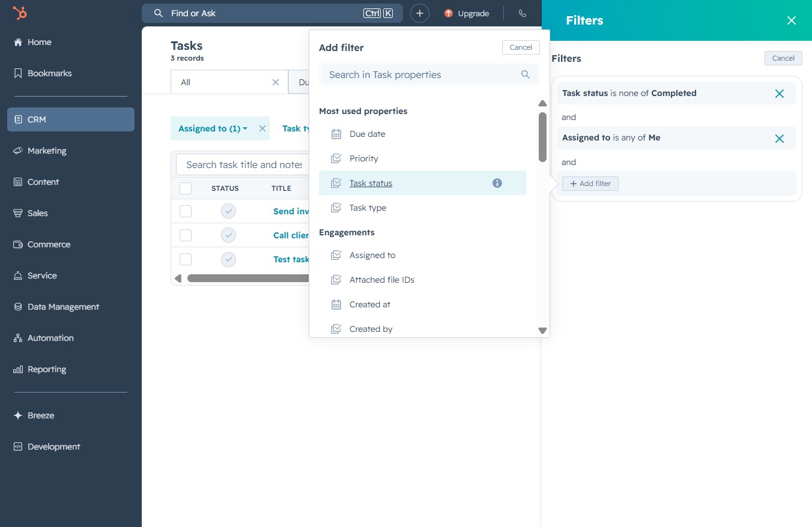Click the Upgrade button
Image resolution: width=812 pixels, height=527 pixels.
(467, 13)
